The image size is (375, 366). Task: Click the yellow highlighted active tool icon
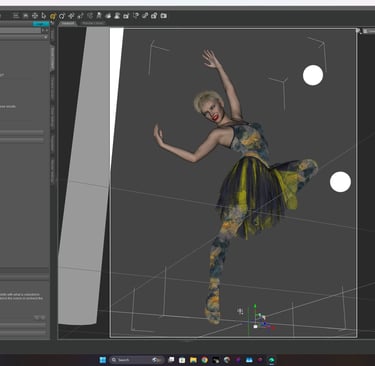coord(53,16)
